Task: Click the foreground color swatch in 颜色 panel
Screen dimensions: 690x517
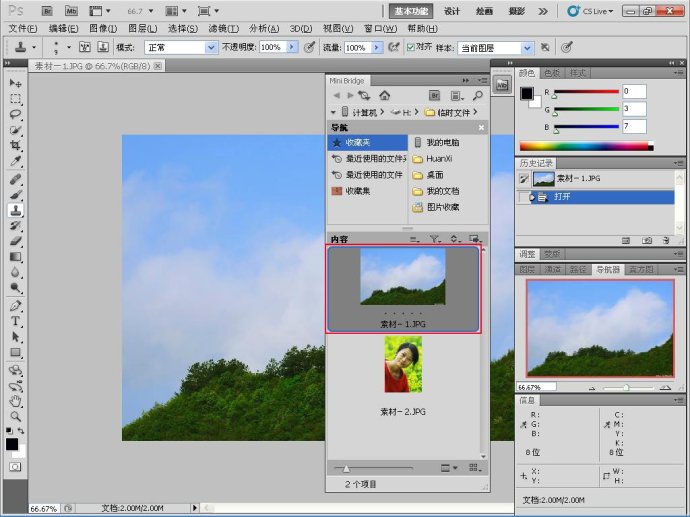Action: click(x=526, y=94)
